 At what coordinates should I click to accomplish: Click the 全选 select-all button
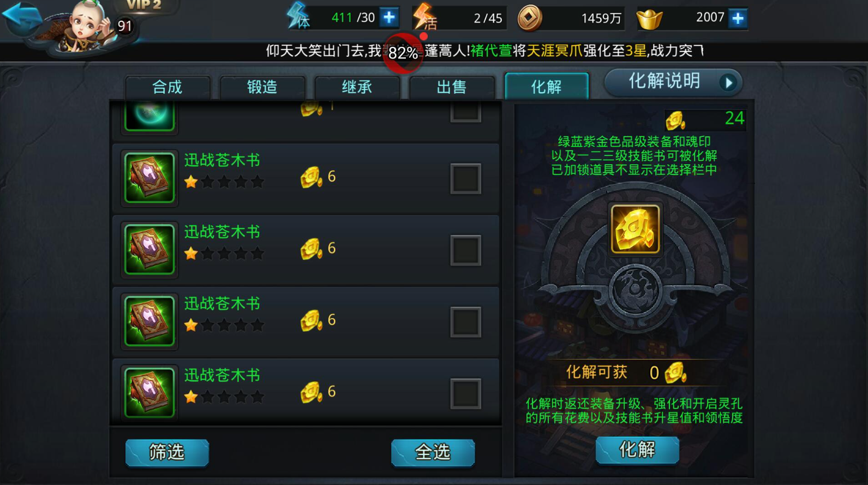[x=433, y=452]
